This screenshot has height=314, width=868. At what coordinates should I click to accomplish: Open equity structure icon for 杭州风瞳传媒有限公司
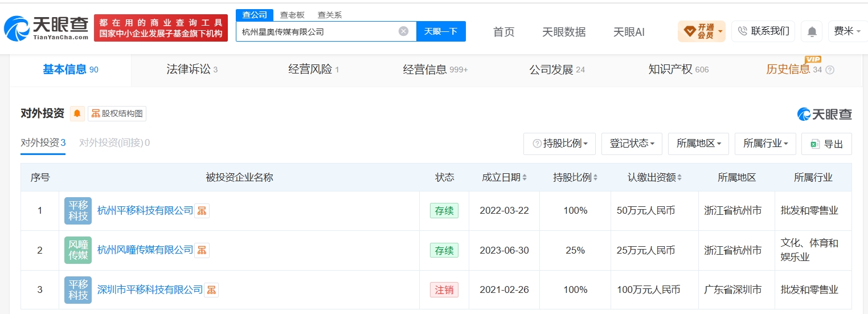(202, 250)
